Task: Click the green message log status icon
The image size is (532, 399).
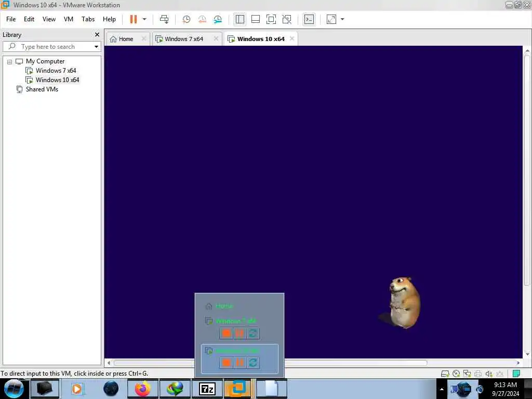Action: (516, 374)
